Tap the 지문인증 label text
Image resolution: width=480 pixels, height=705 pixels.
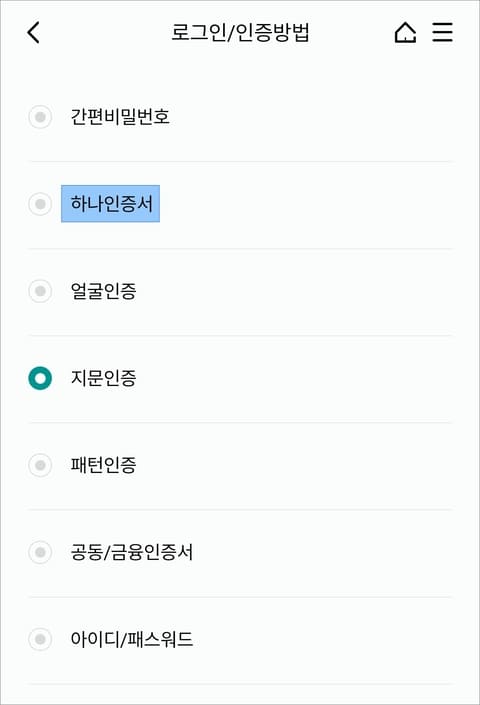tap(103, 378)
